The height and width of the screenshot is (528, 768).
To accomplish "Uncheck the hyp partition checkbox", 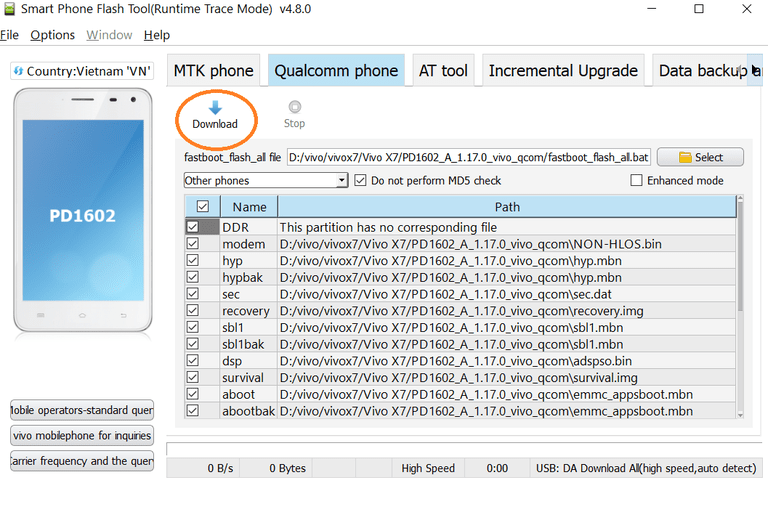I will point(192,260).
